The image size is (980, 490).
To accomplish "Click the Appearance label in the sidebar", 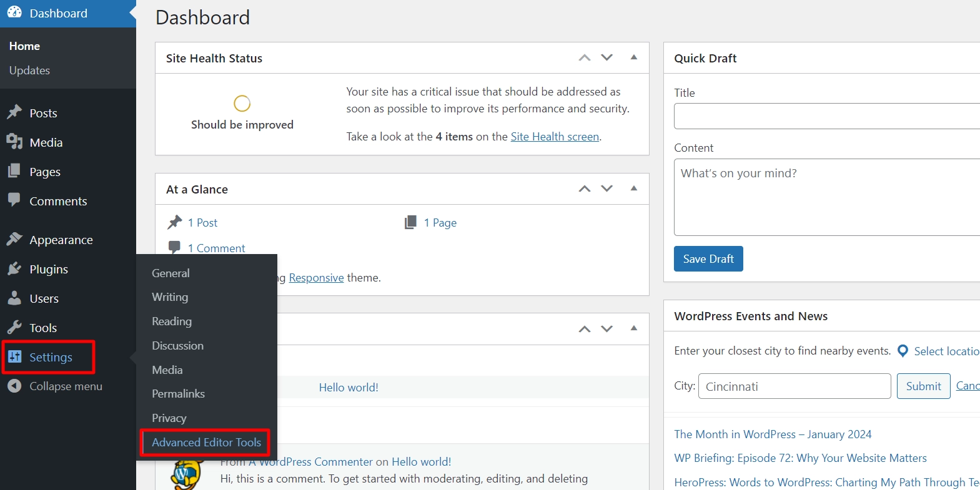I will coord(61,240).
